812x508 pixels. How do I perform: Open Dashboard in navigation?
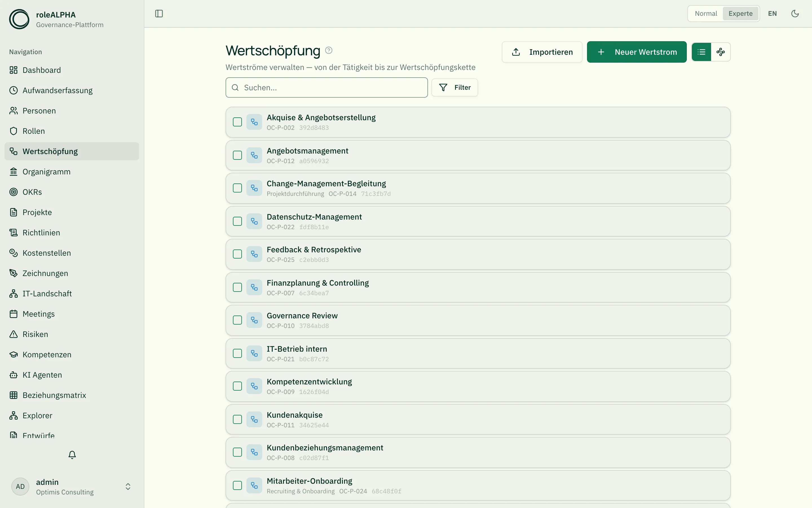pyautogui.click(x=72, y=70)
